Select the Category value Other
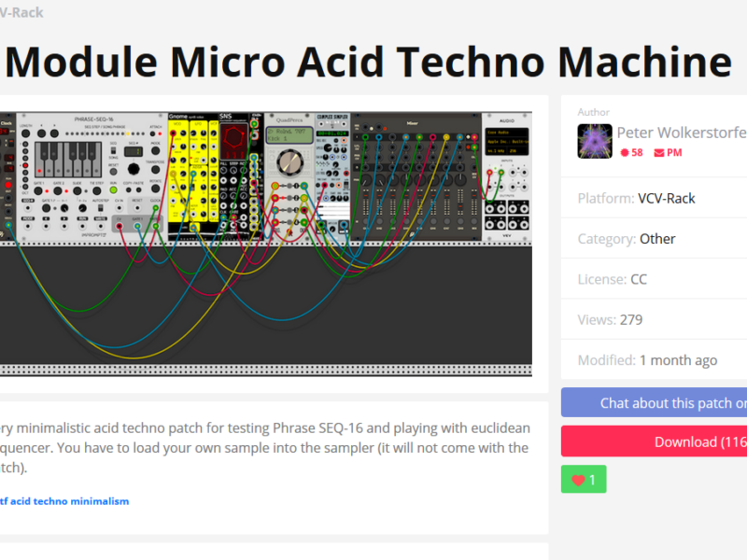The height and width of the screenshot is (560, 747). click(x=657, y=239)
